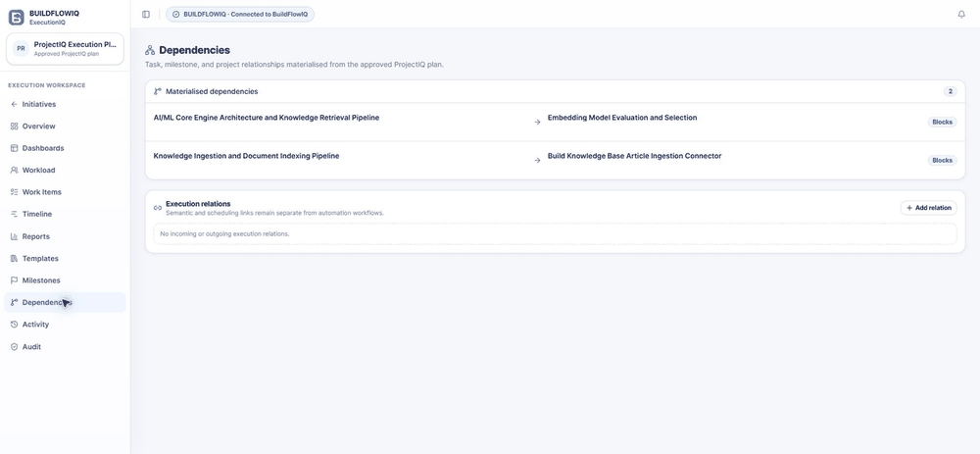
Task: Click the Dashboards layout icon
Action: click(15, 148)
